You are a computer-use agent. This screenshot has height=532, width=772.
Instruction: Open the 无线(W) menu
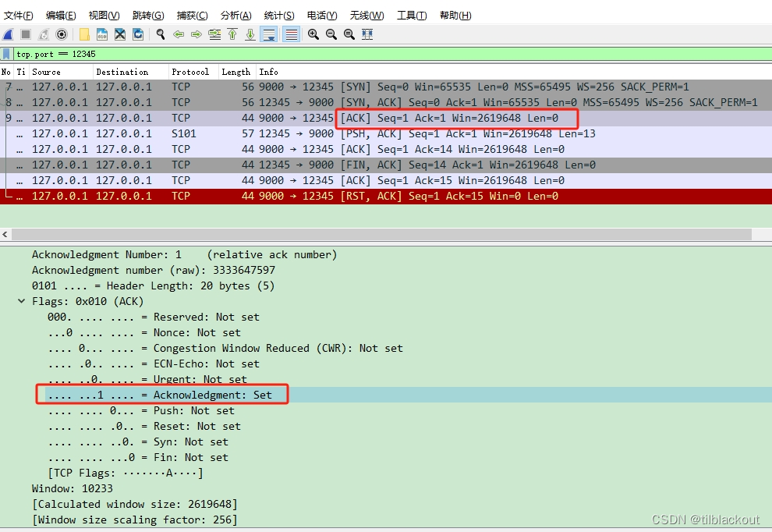coord(367,16)
